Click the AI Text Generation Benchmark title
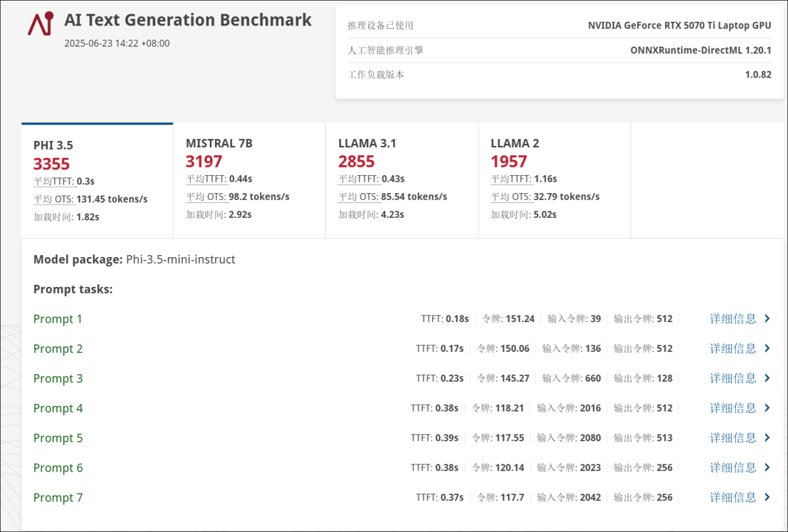788x532 pixels. pyautogui.click(x=188, y=20)
